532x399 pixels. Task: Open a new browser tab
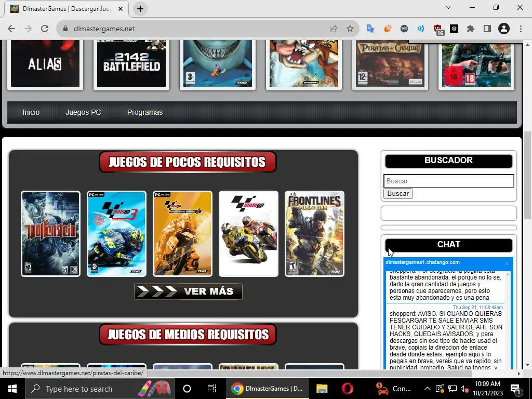coord(140,9)
